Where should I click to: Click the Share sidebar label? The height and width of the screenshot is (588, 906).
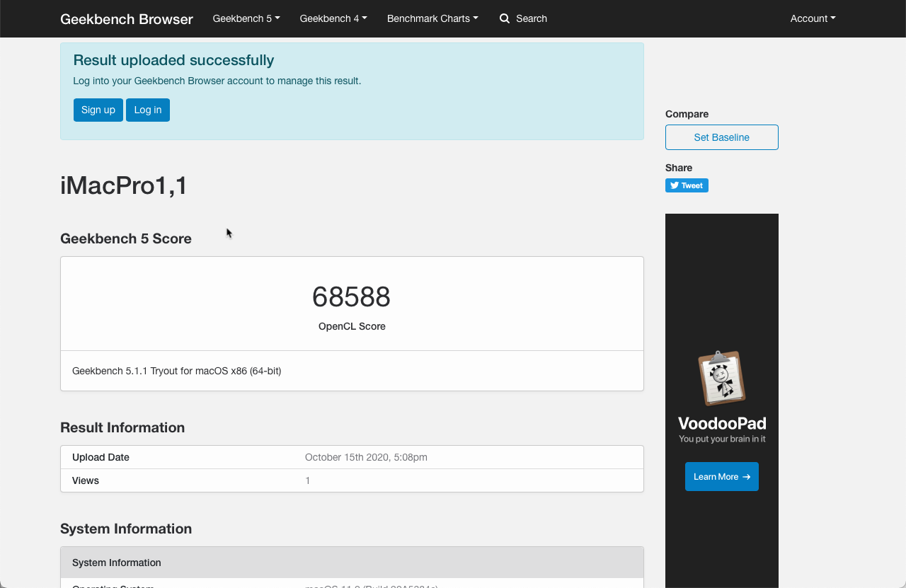point(679,168)
